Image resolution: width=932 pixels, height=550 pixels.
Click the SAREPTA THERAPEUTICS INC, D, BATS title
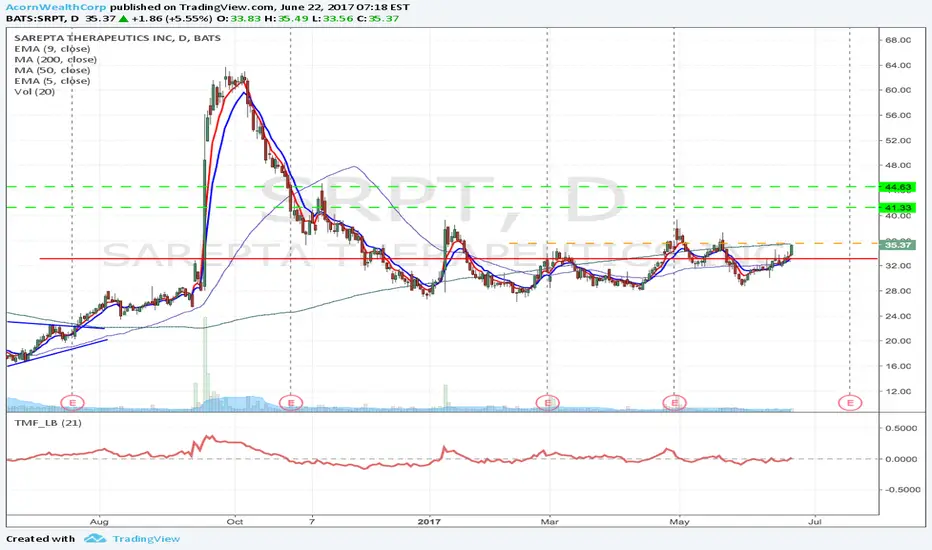pos(117,37)
